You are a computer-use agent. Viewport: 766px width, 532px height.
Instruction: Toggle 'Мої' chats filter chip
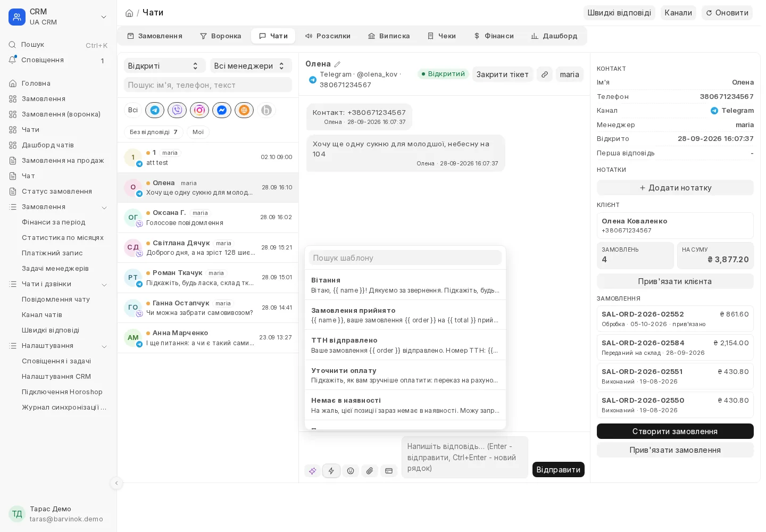tap(198, 132)
